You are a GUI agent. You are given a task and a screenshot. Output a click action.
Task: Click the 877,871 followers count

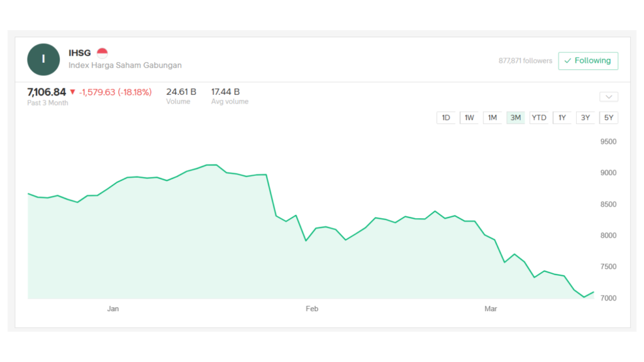coord(525,61)
